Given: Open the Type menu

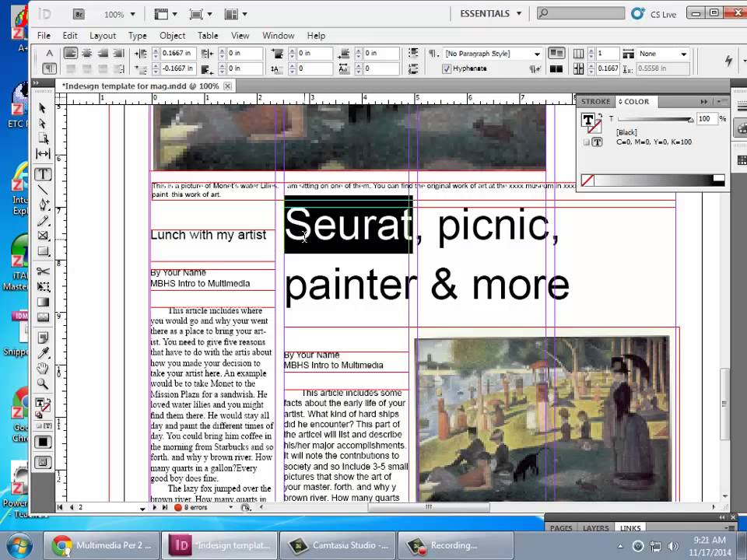Looking at the screenshot, I should [137, 36].
